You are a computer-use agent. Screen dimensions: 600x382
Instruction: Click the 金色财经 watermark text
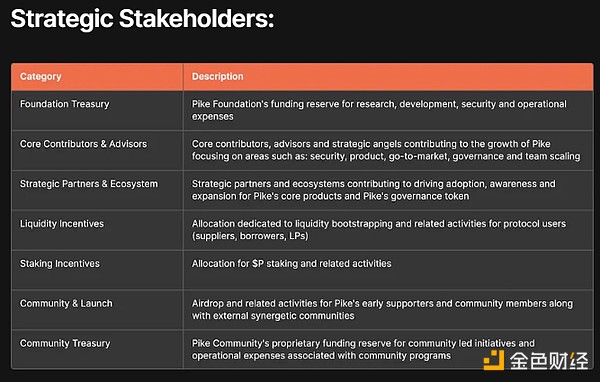pos(549,361)
